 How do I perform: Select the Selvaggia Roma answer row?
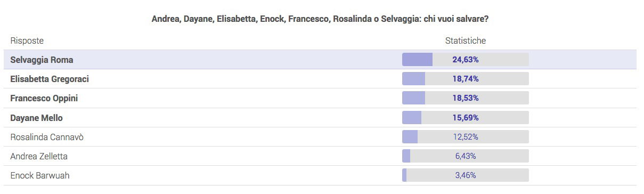320,60
